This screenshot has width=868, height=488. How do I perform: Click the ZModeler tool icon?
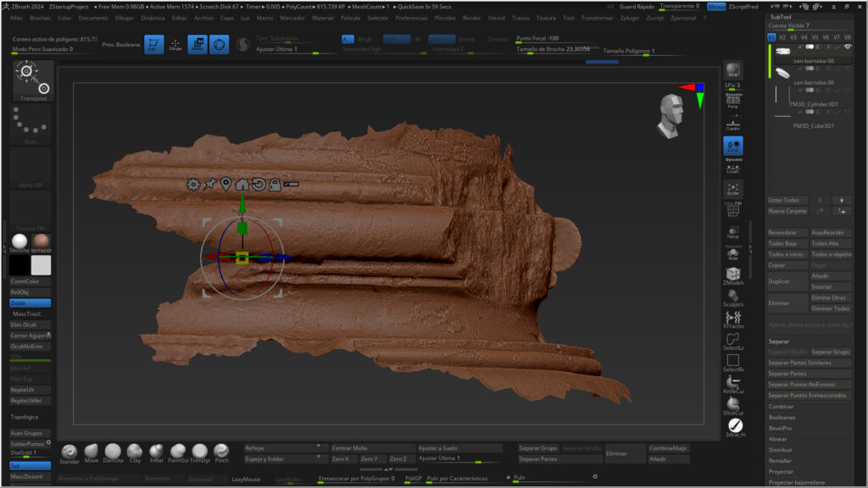(x=732, y=275)
